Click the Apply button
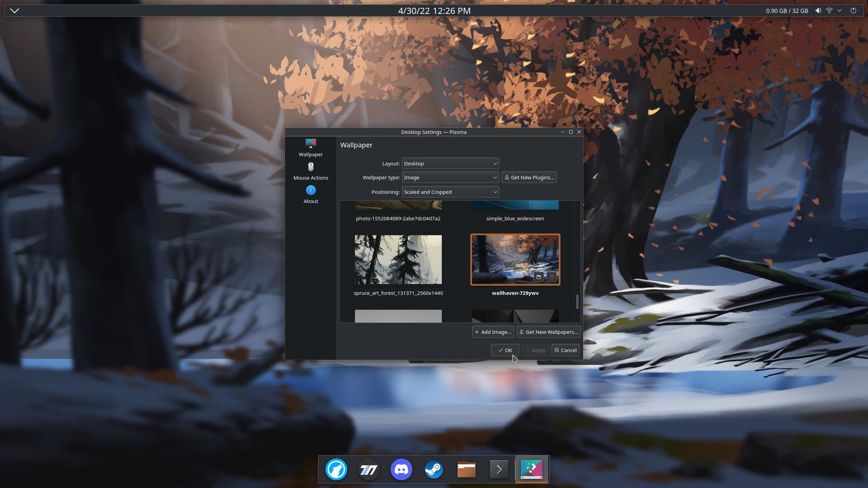This screenshot has height=488, width=868. [x=535, y=350]
